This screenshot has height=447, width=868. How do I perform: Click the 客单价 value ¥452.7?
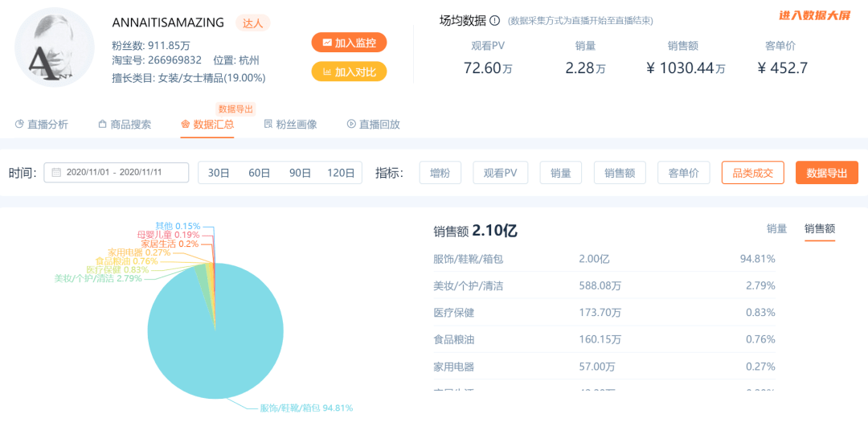[782, 68]
